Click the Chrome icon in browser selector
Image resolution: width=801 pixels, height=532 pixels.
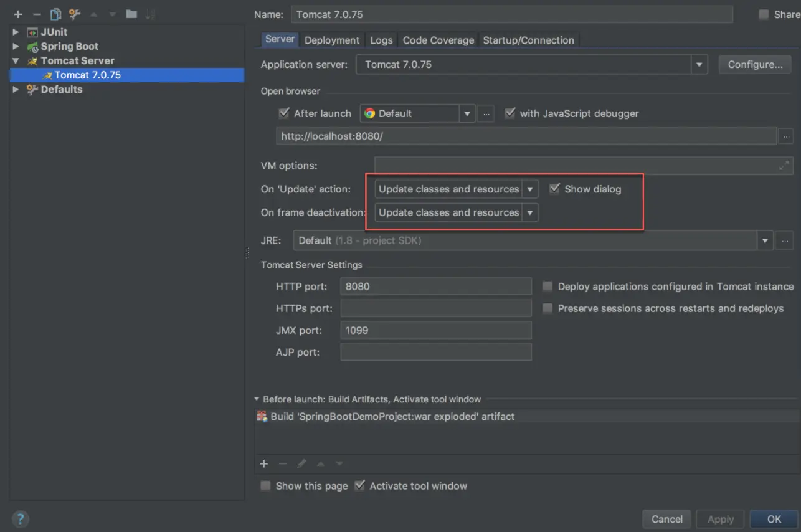pyautogui.click(x=370, y=113)
